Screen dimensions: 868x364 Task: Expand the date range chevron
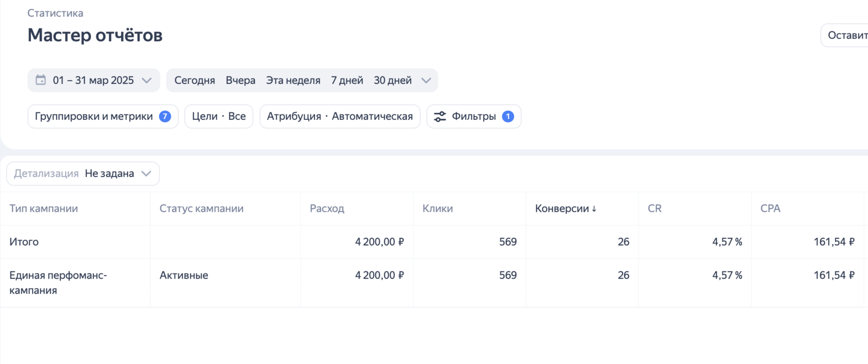pyautogui.click(x=147, y=80)
